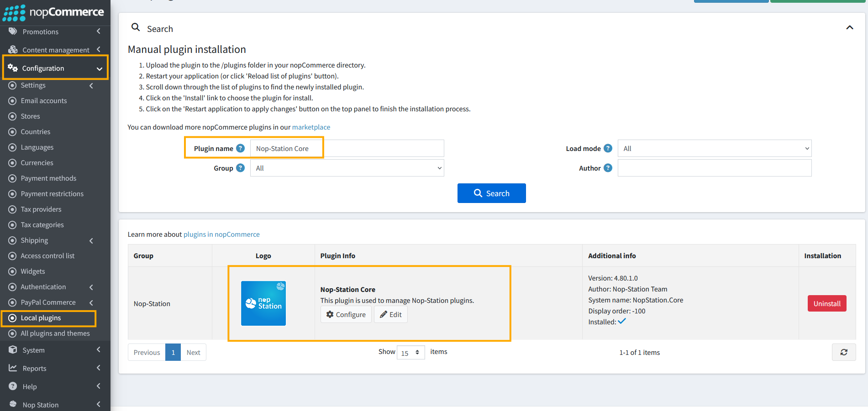Collapse the Search panel with the chevron
Image resolution: width=868 pixels, height=411 pixels.
[850, 27]
